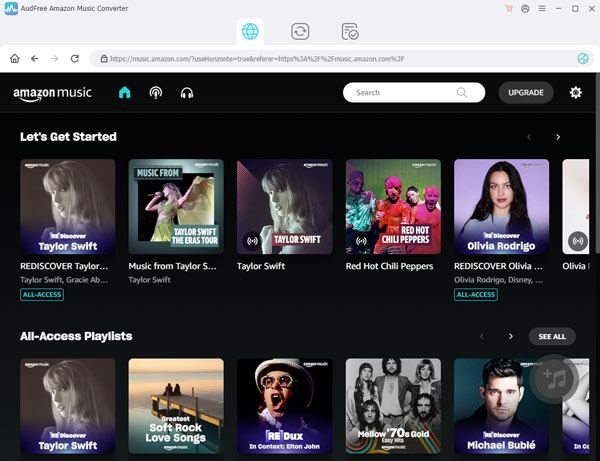
Task: Click the magnifier search icon
Action: [462, 92]
